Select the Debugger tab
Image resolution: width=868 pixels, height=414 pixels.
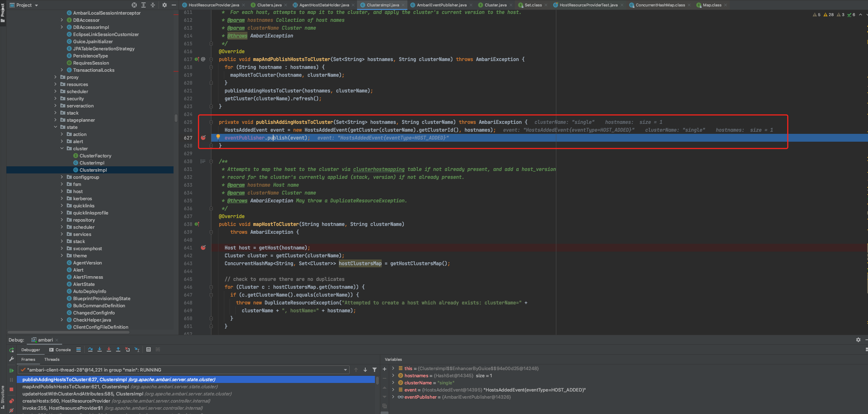[x=31, y=350]
